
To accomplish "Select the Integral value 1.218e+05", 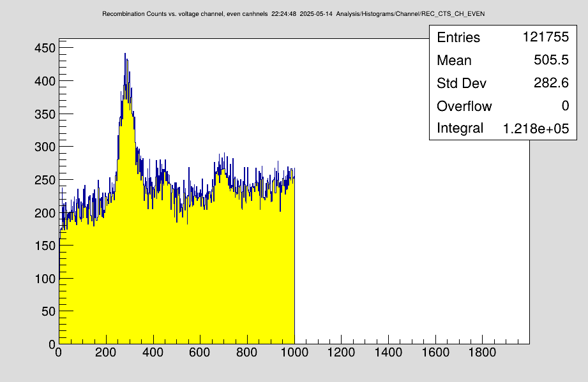I will (535, 128).
